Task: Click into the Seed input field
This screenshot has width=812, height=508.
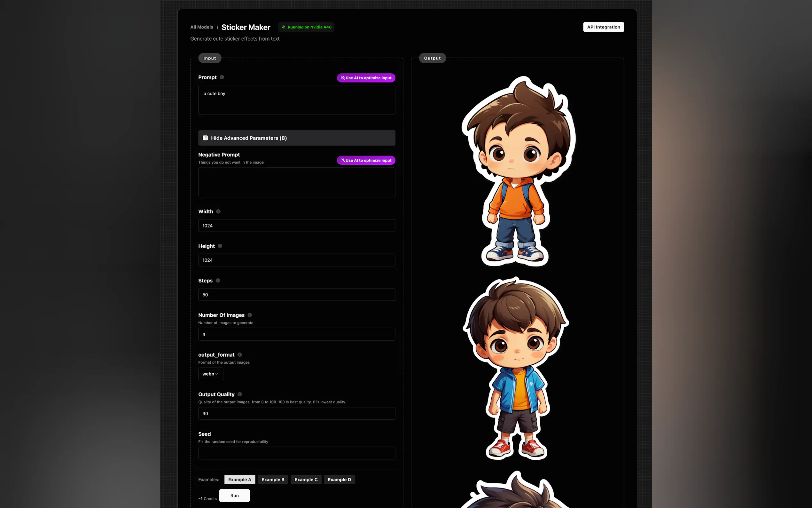Action: pyautogui.click(x=296, y=453)
